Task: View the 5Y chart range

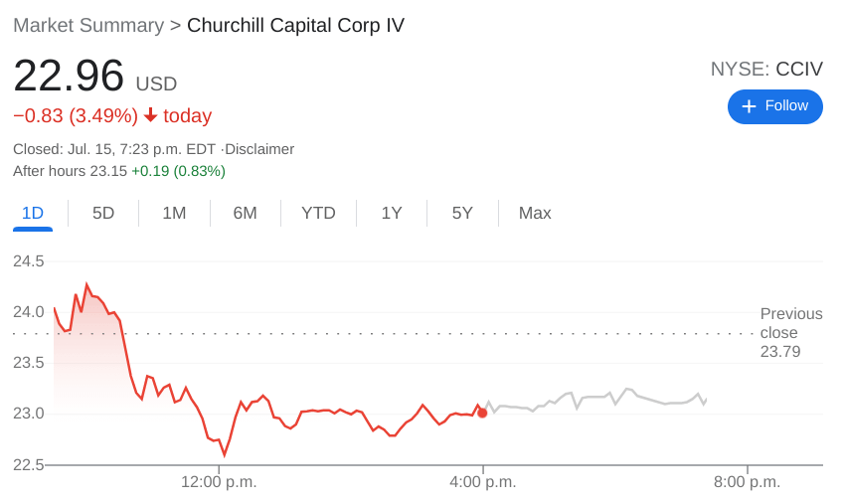Action: tap(462, 213)
